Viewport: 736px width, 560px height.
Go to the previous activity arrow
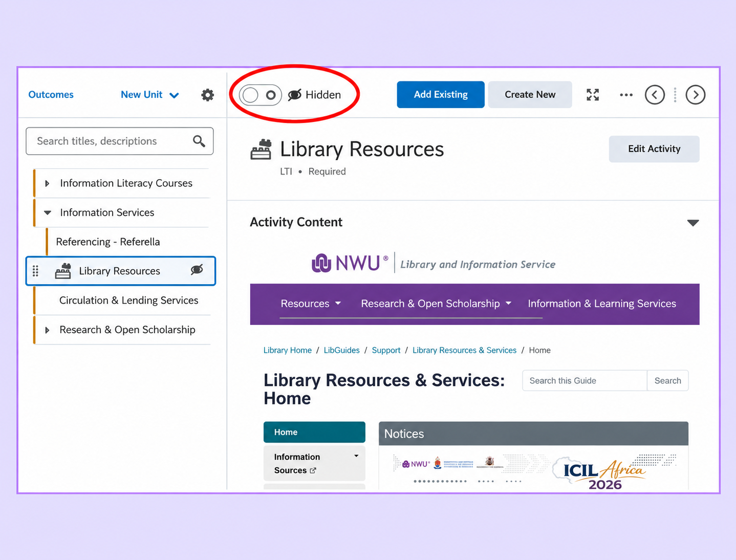(655, 95)
